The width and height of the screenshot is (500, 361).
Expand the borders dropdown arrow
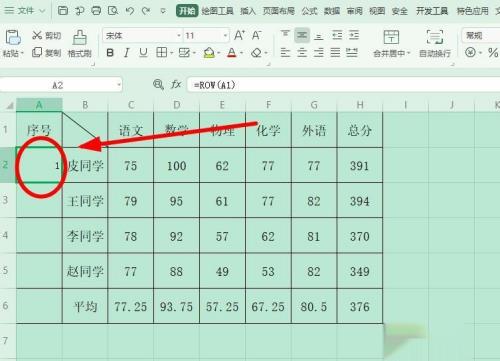[x=171, y=53]
